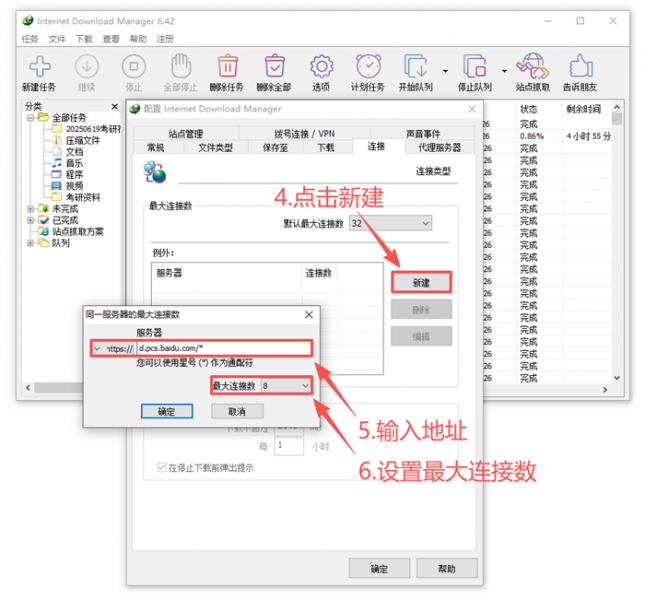Image resolution: width=645 pixels, height=600 pixels.
Task: Click the 删除全部 icon
Action: (x=275, y=66)
